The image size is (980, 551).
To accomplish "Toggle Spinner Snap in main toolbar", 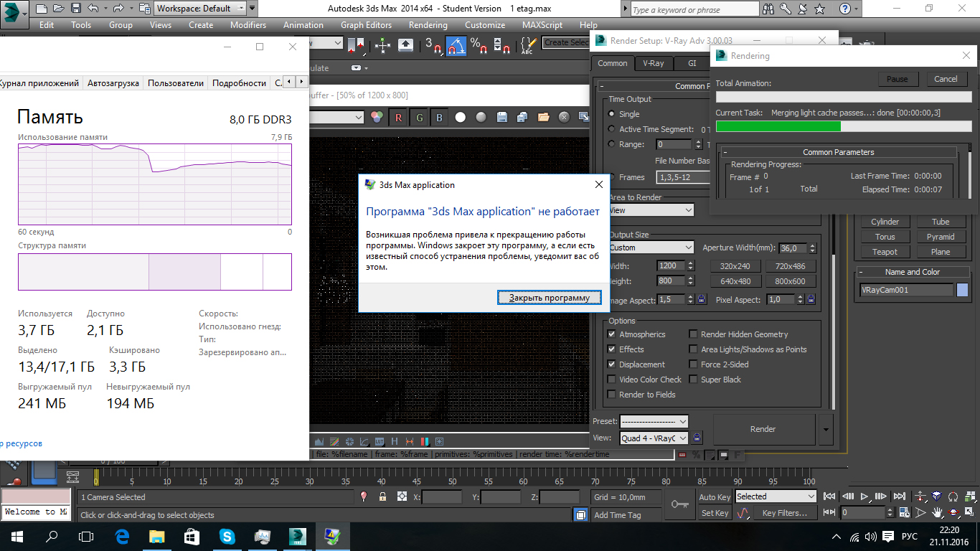I will point(503,45).
